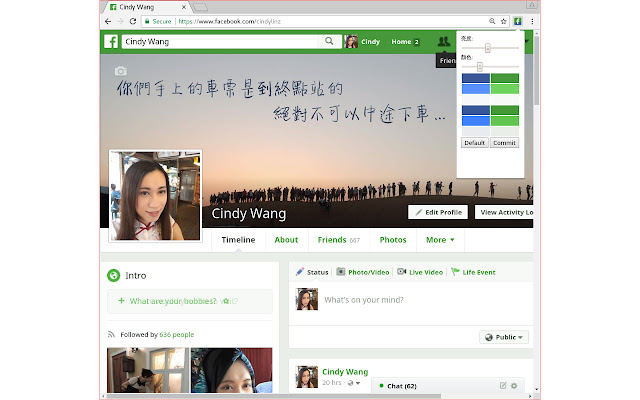This screenshot has width=640, height=400.
Task: Click the Facebook search input field
Action: (x=220, y=41)
